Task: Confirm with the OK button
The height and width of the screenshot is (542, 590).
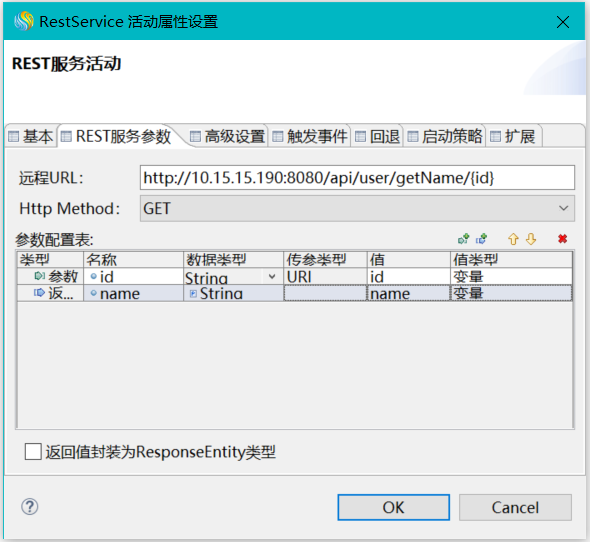Action: [x=394, y=507]
